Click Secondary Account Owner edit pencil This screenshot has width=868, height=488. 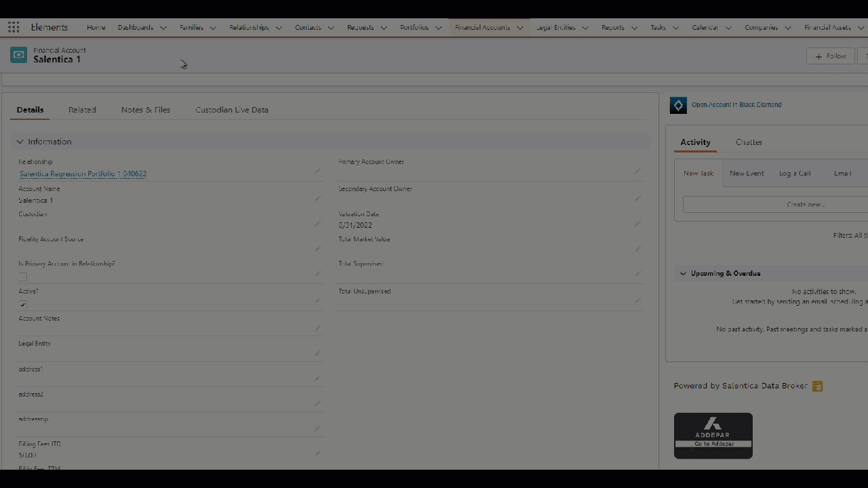[637, 199]
